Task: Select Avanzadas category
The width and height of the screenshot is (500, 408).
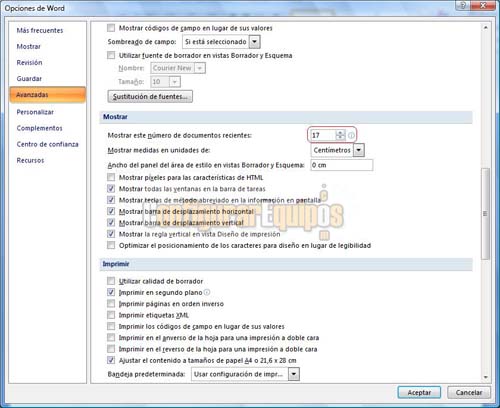Action: pyautogui.click(x=47, y=95)
